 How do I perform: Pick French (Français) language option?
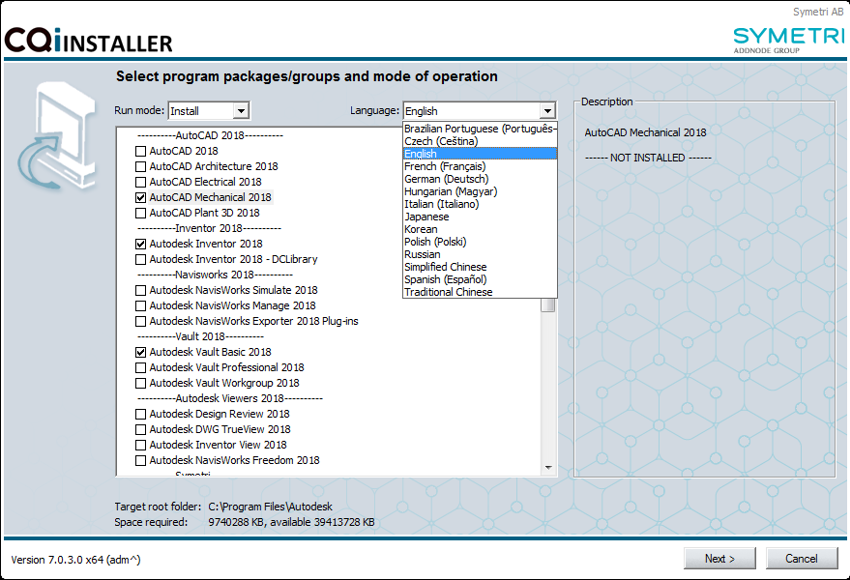(480, 166)
